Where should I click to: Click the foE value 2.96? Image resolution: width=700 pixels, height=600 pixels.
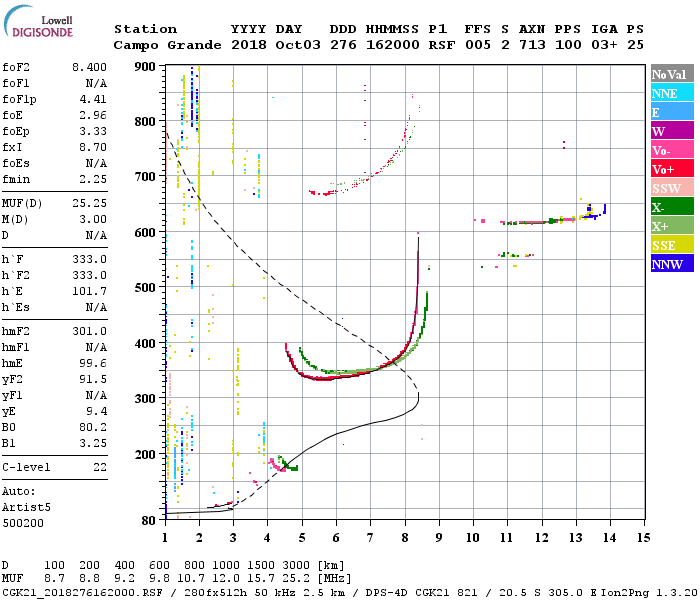pos(93,115)
